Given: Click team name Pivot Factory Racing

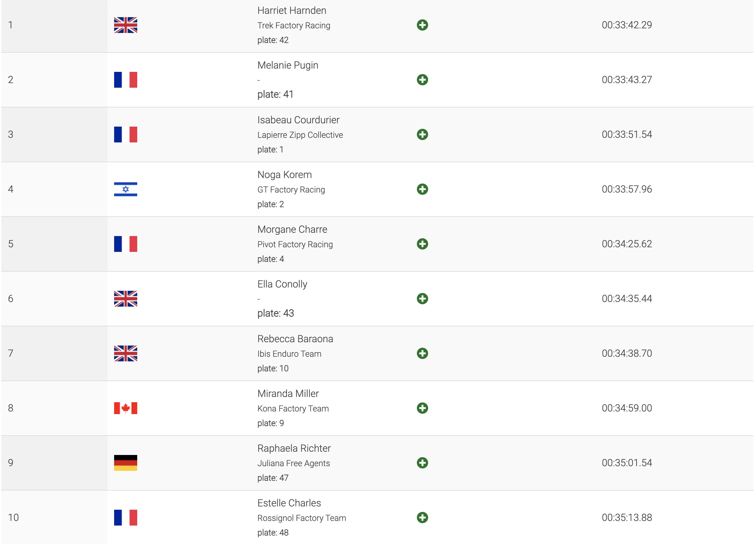Looking at the screenshot, I should [295, 245].
